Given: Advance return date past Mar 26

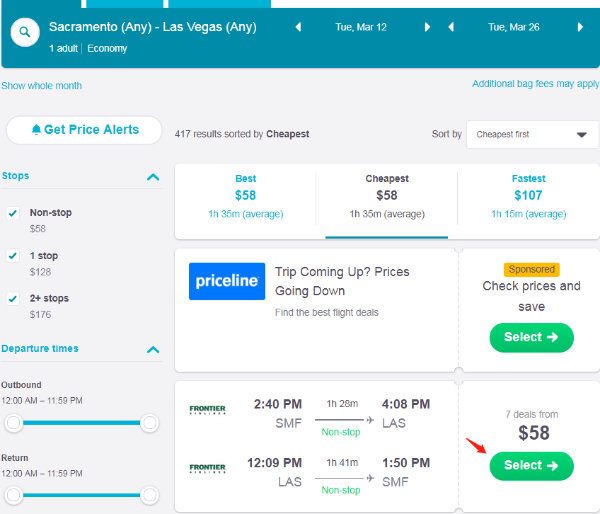Looking at the screenshot, I should [x=580, y=27].
